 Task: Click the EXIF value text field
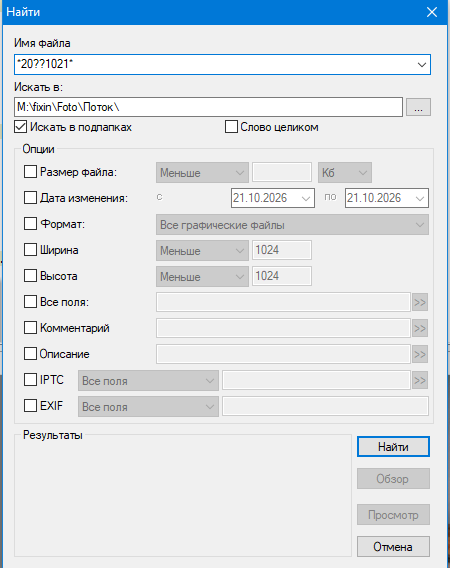click(325, 406)
